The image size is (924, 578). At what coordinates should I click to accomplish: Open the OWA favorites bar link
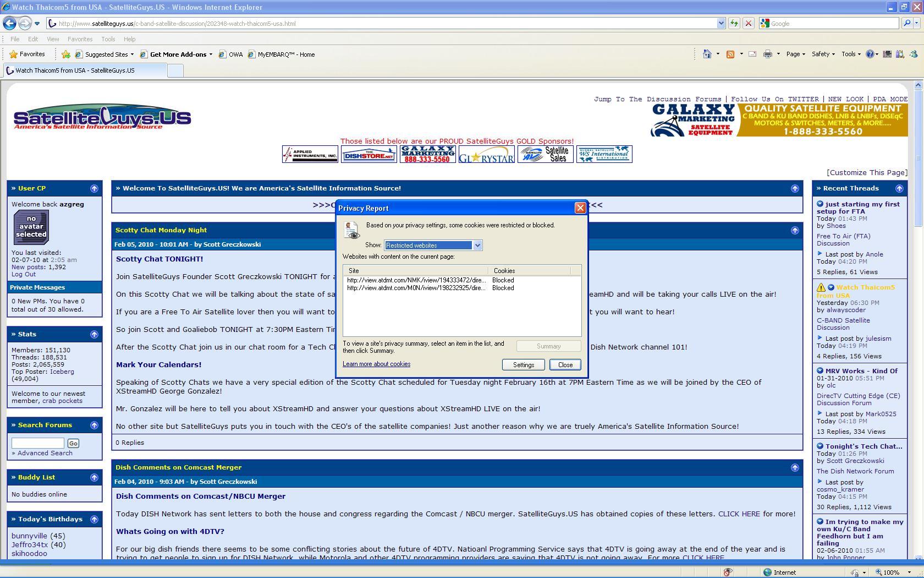coord(230,54)
